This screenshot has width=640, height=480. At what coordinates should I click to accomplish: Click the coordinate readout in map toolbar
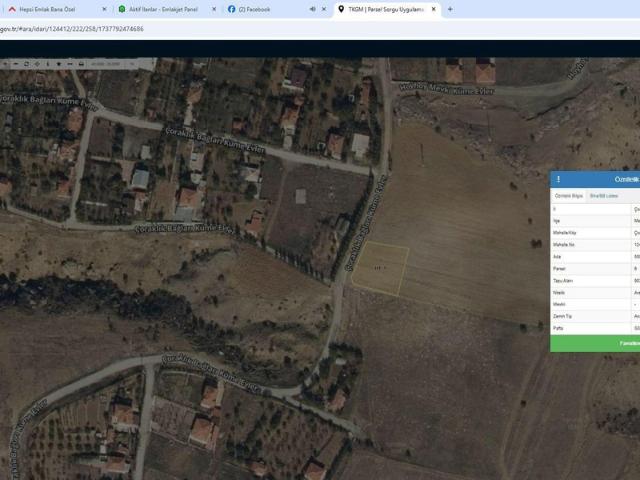(106, 64)
